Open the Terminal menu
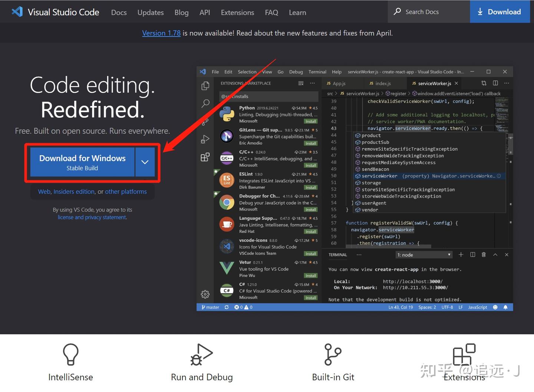Image resolution: width=534 pixels, height=392 pixels. pos(317,72)
